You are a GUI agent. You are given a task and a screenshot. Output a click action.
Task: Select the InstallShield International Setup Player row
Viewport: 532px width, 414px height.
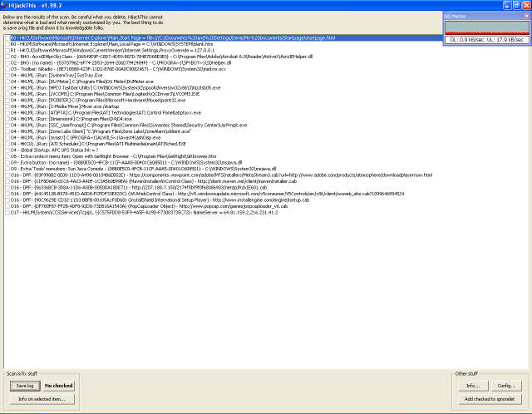click(x=160, y=200)
